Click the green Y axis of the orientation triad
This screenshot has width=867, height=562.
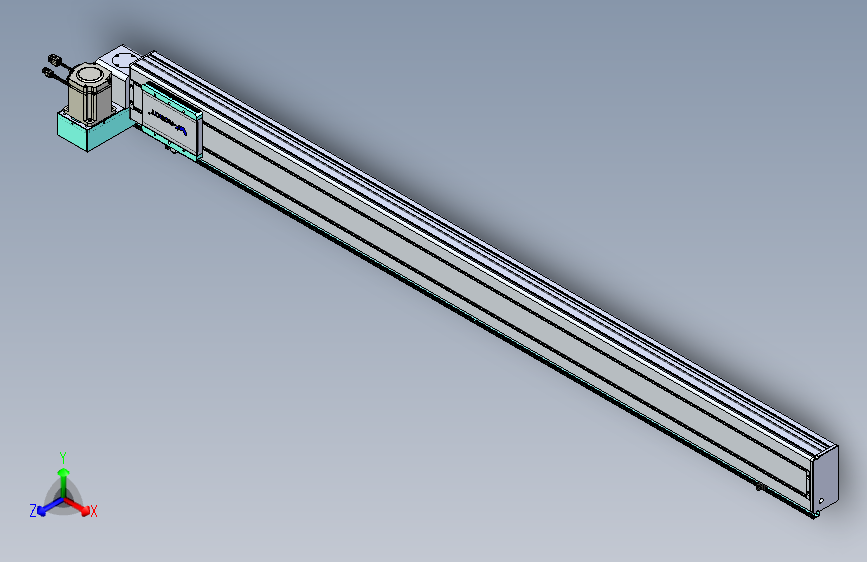(x=64, y=481)
